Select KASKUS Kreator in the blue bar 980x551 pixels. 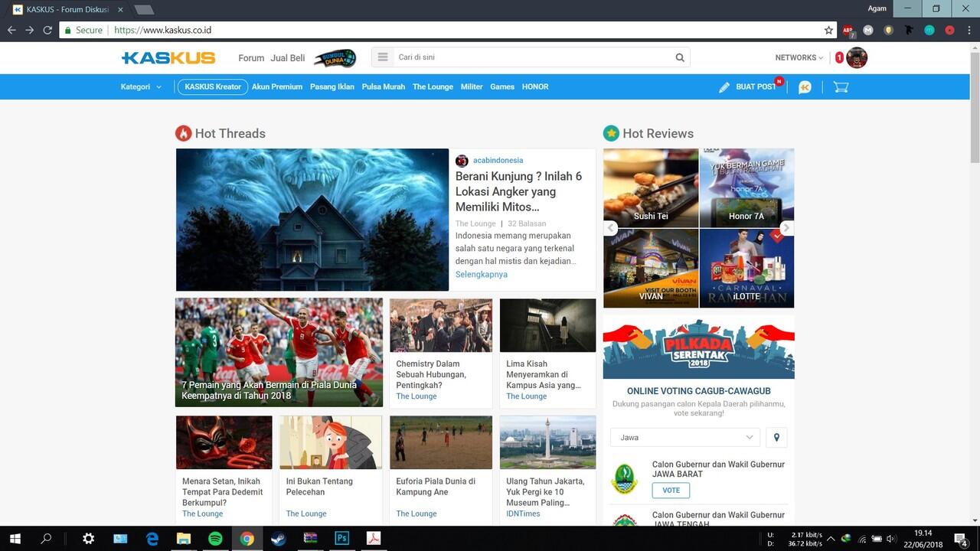coord(213,87)
